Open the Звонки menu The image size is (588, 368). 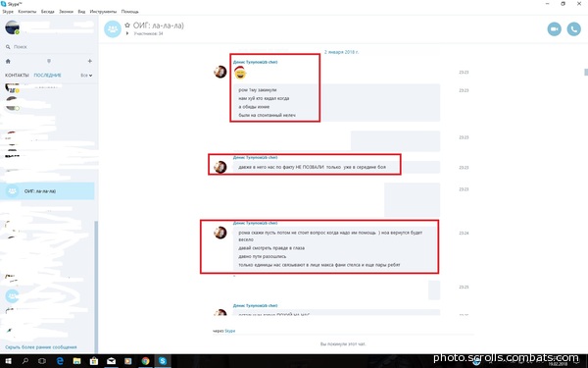click(x=66, y=12)
